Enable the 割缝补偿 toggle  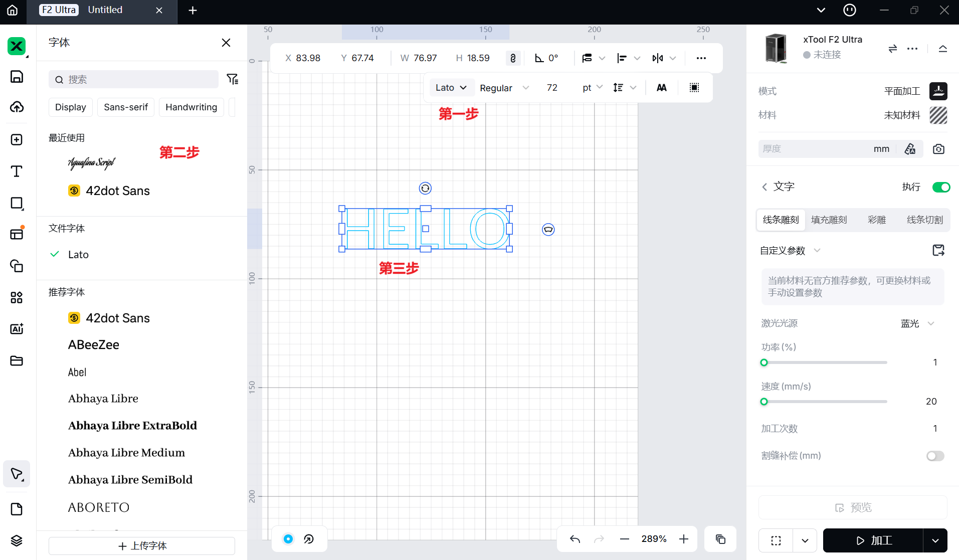tap(935, 456)
